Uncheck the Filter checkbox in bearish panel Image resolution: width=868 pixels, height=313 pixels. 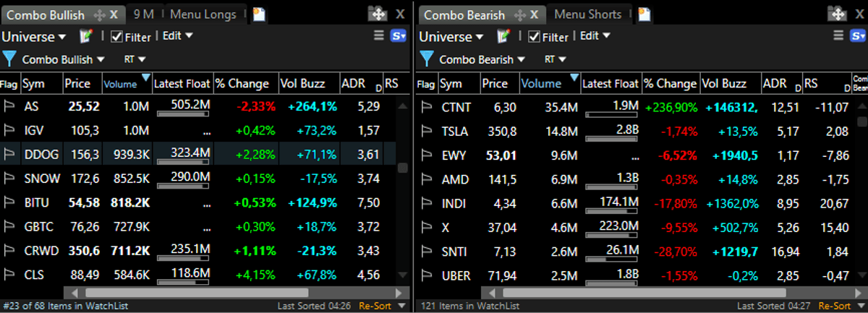tap(535, 36)
